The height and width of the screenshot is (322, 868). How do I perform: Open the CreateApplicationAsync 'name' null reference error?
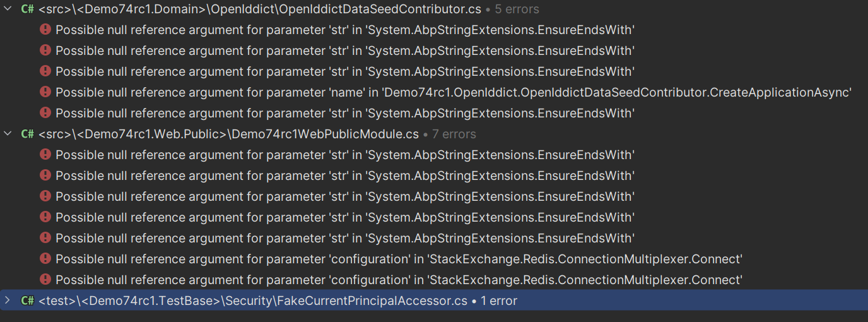[x=454, y=92]
